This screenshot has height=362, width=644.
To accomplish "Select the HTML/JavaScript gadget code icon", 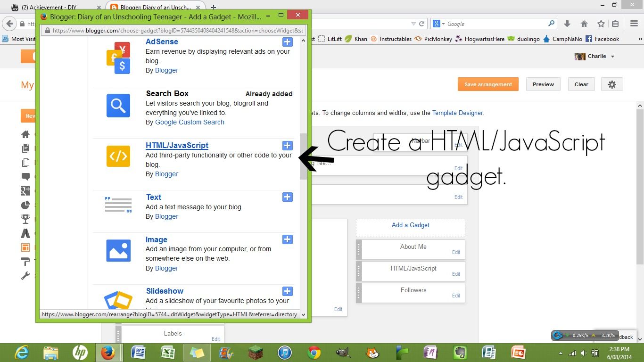I will click(x=118, y=156).
